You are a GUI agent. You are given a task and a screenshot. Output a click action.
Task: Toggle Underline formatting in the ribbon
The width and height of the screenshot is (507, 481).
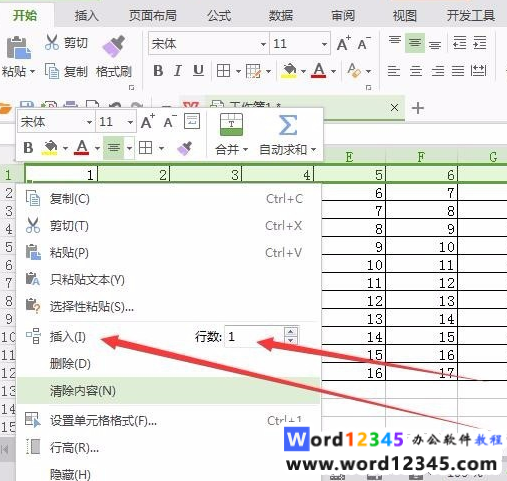pos(198,71)
